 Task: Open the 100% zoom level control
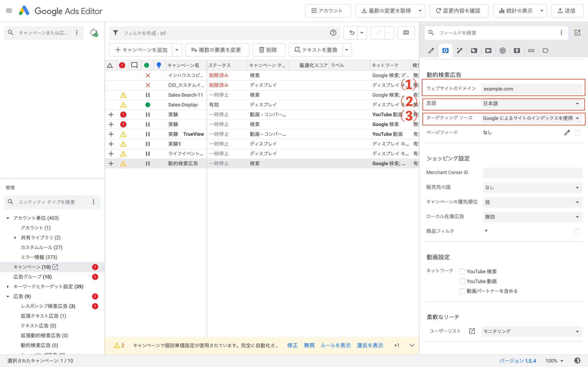point(555,361)
